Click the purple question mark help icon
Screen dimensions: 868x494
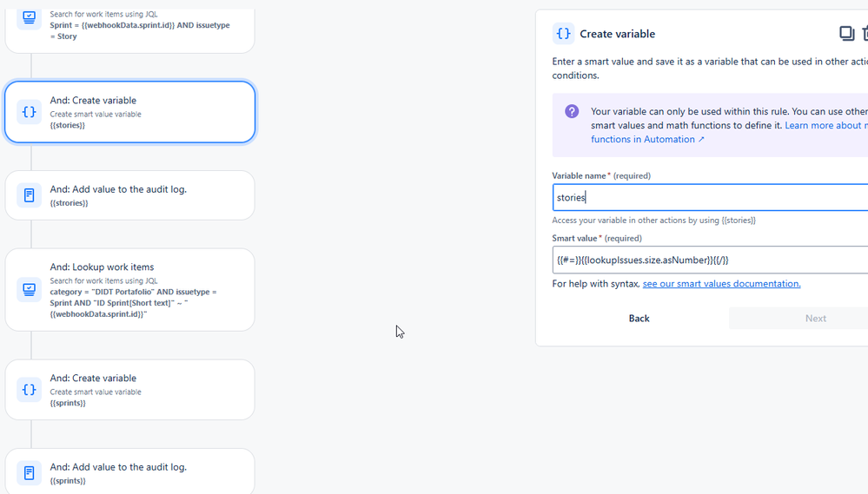click(572, 111)
